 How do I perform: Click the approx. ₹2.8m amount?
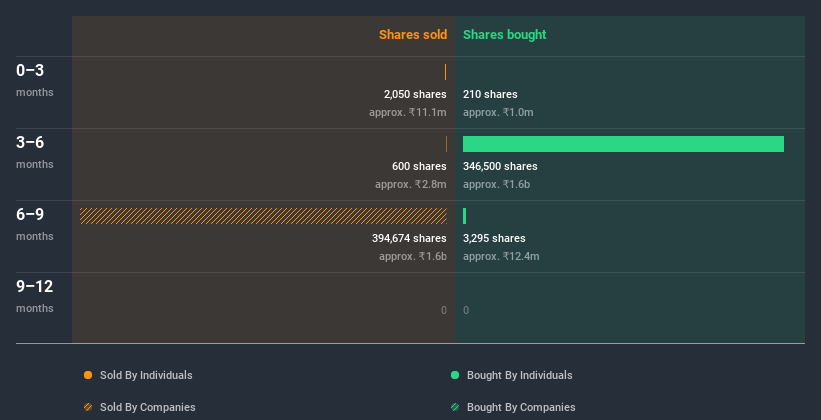pyautogui.click(x=410, y=184)
